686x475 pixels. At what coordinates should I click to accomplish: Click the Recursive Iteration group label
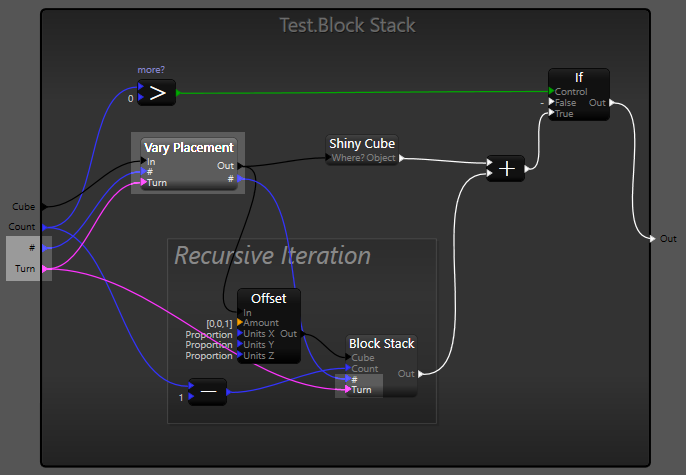click(272, 256)
